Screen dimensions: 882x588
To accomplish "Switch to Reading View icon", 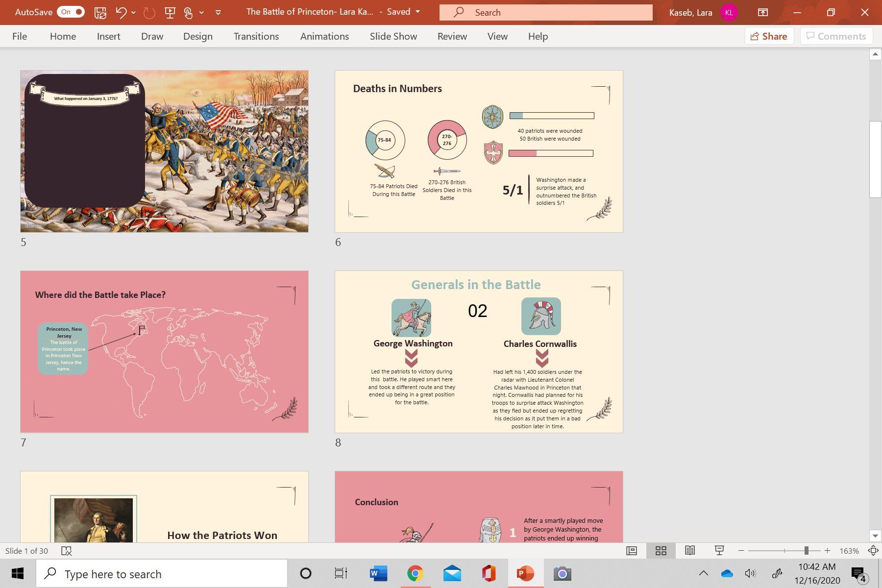I will [690, 551].
